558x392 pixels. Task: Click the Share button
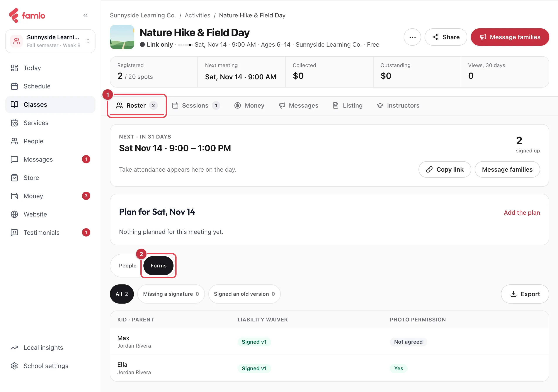pyautogui.click(x=446, y=37)
